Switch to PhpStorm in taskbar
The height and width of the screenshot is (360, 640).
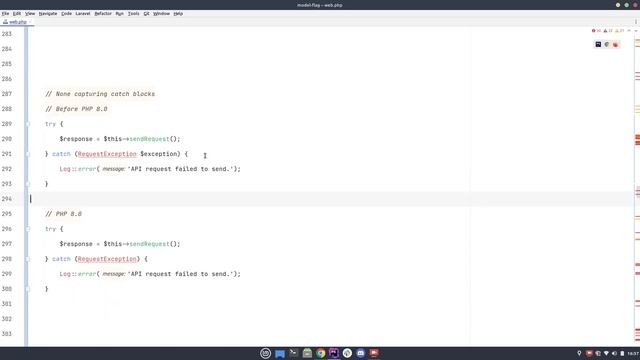tap(334, 353)
